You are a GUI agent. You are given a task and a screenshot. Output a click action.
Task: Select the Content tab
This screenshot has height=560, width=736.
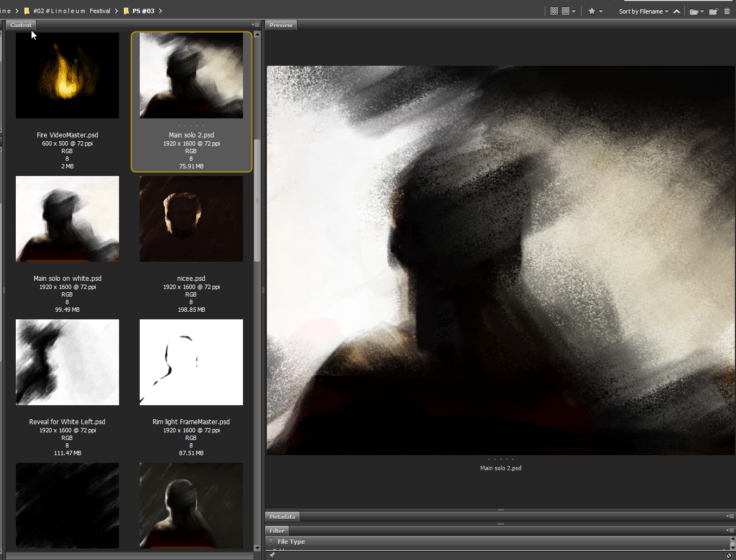(21, 25)
